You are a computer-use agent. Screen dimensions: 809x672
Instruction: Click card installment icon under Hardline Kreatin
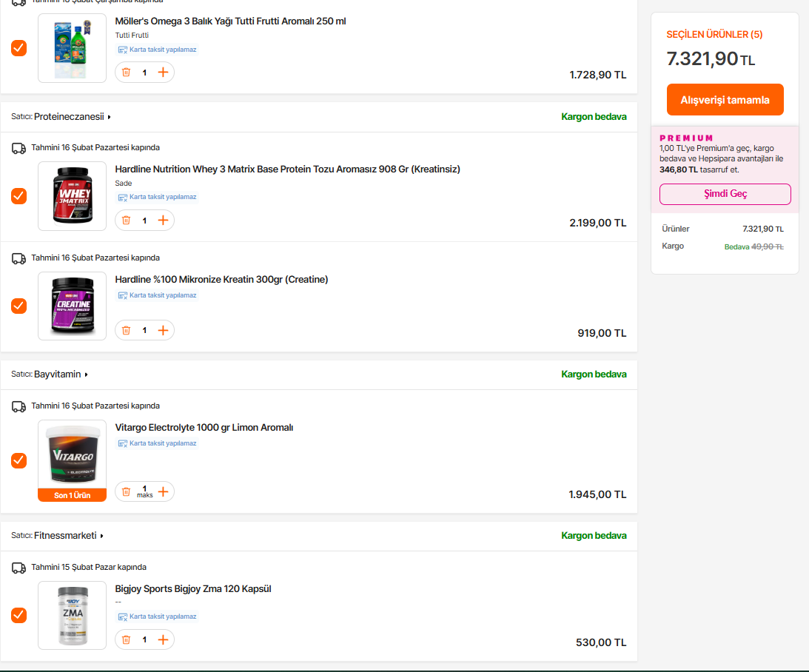click(122, 295)
